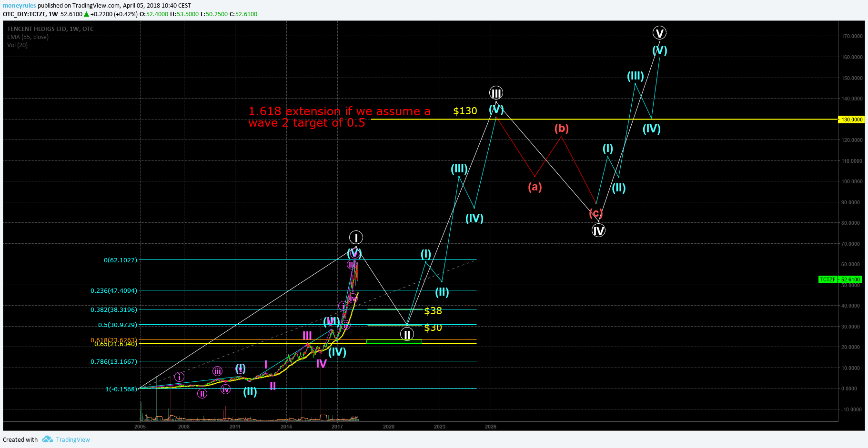Click the magenta circled iii wave marker

pyautogui.click(x=217, y=371)
